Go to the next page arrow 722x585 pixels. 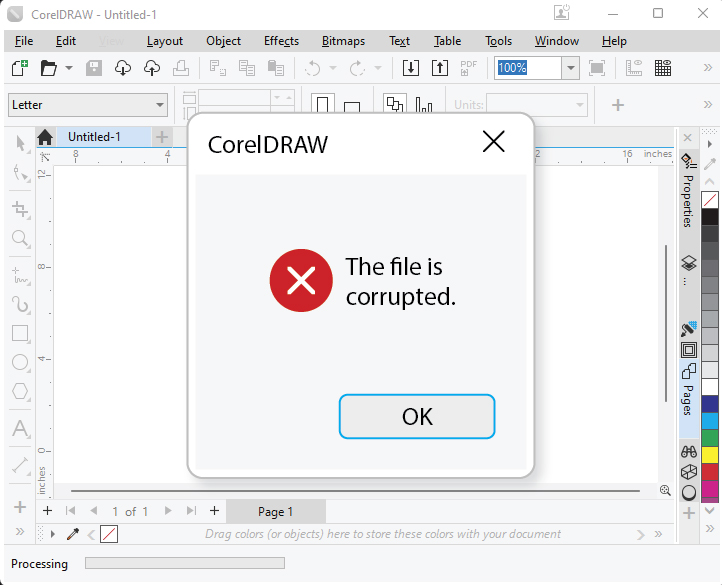tap(168, 511)
